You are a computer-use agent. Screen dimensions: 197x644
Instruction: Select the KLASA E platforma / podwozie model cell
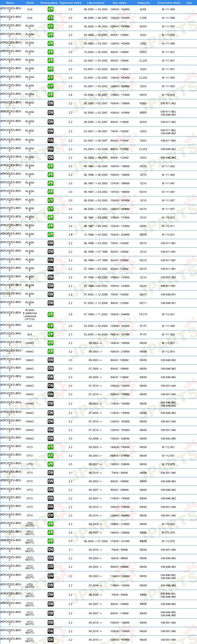pos(30,315)
